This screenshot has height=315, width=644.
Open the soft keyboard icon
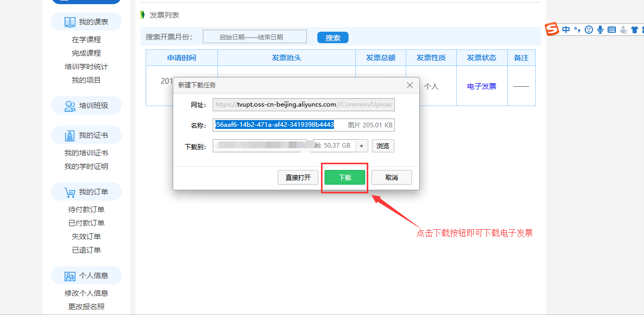612,30
